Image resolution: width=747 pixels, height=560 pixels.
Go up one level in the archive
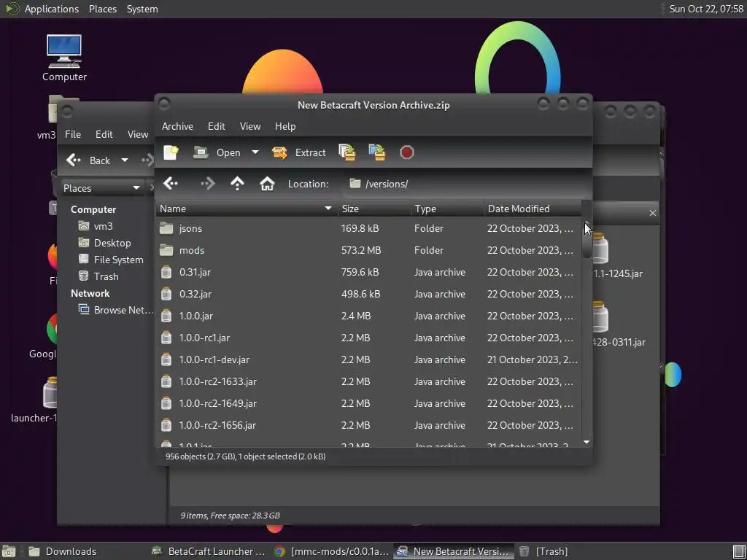pyautogui.click(x=237, y=184)
